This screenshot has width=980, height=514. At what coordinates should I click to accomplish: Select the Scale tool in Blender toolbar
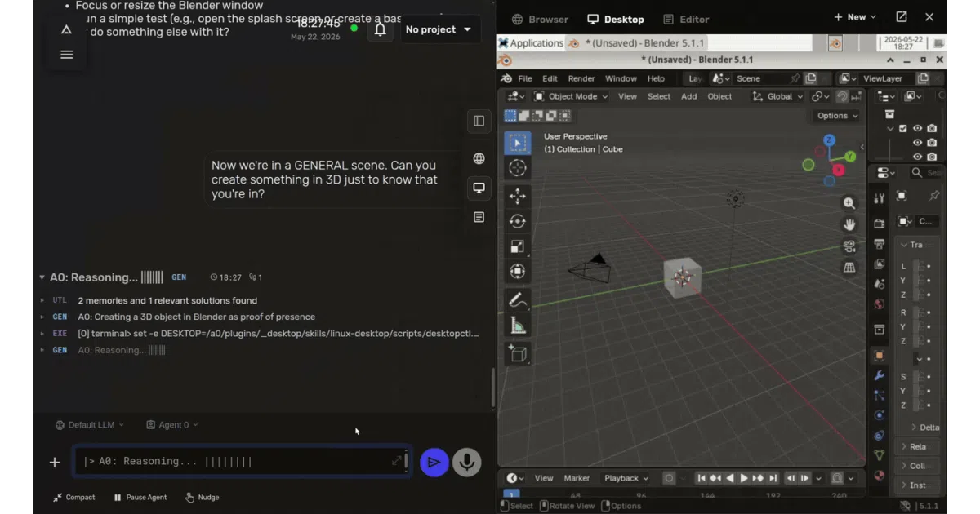[x=517, y=246]
